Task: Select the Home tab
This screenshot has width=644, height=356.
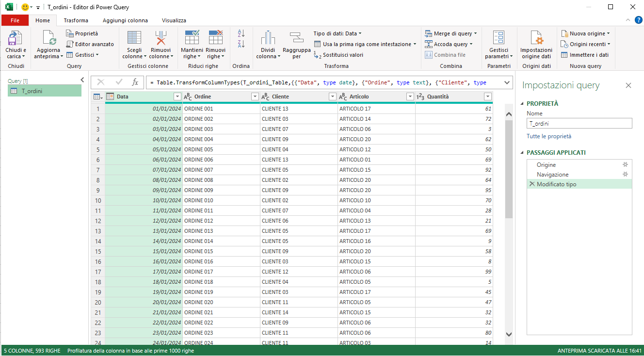Action: pos(43,20)
